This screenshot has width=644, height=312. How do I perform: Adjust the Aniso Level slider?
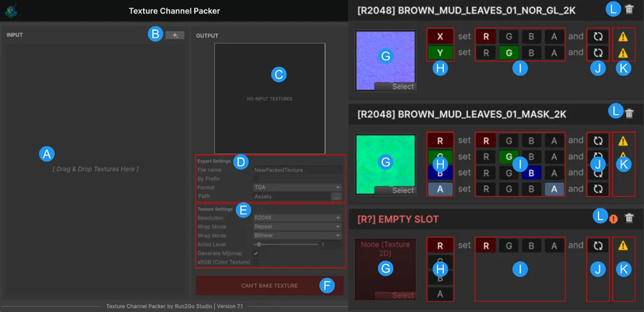[286, 244]
